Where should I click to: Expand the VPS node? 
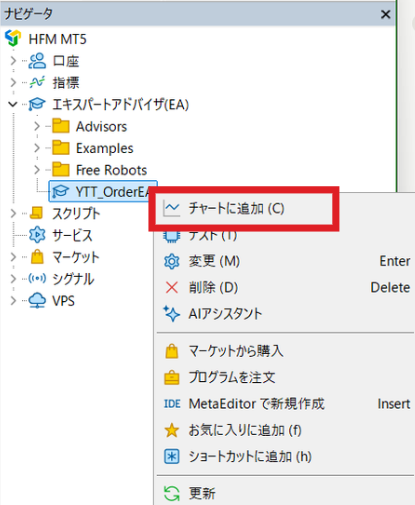pos(13,300)
